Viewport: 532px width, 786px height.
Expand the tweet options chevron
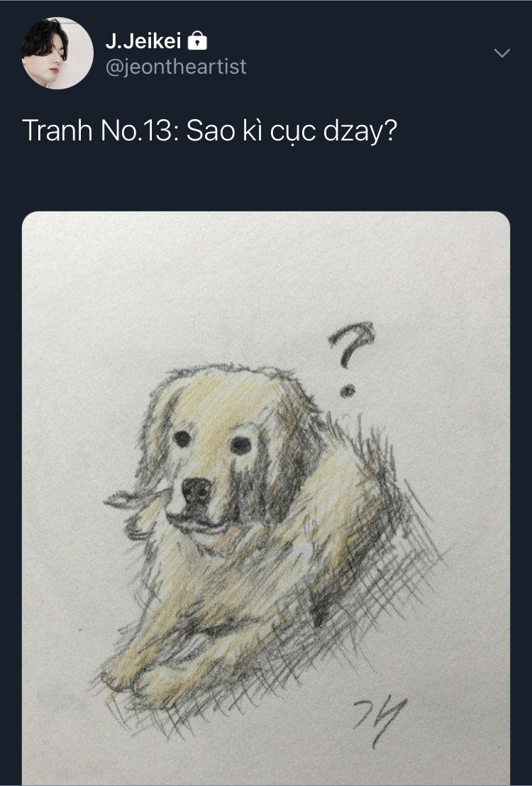click(x=502, y=52)
